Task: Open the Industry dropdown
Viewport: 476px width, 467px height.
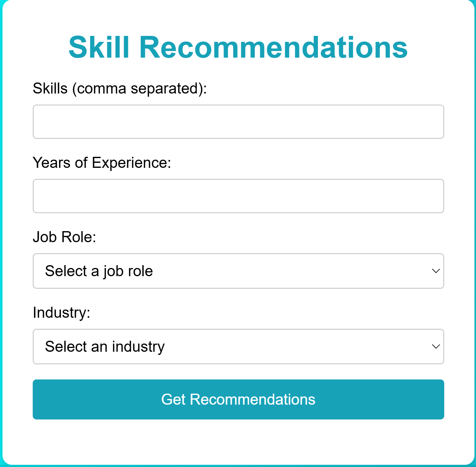Action: pyautogui.click(x=238, y=346)
